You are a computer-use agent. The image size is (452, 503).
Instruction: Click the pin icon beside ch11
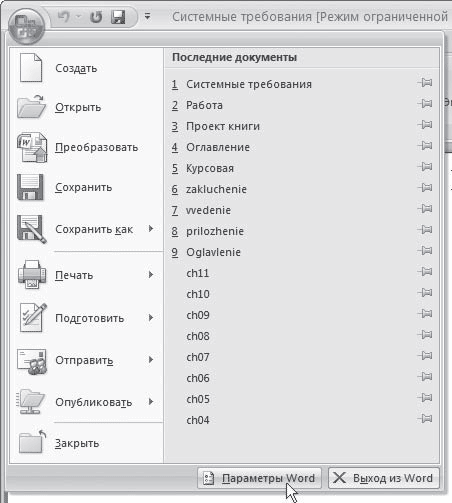pyautogui.click(x=425, y=271)
